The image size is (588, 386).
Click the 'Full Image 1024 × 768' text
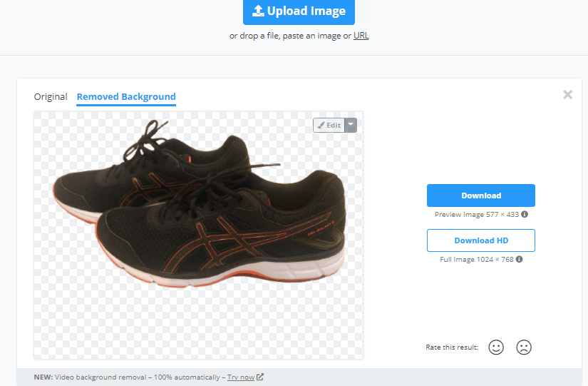477,260
